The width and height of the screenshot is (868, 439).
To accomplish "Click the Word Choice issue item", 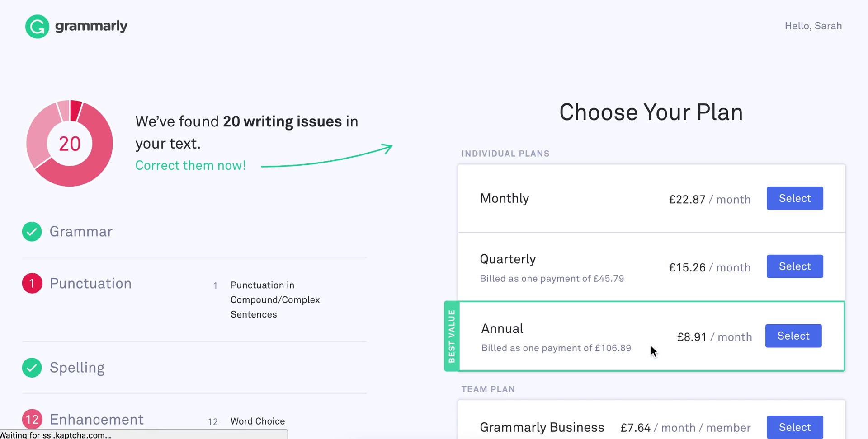I will pos(258,421).
